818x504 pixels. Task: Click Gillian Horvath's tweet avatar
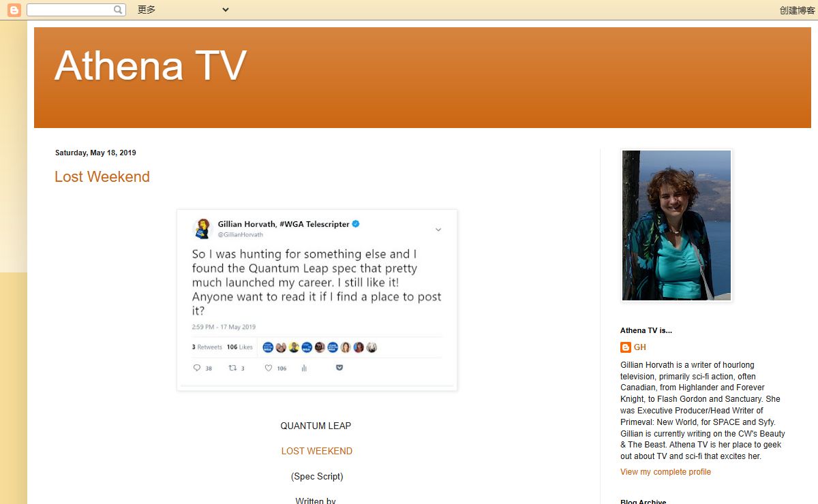tap(202, 229)
